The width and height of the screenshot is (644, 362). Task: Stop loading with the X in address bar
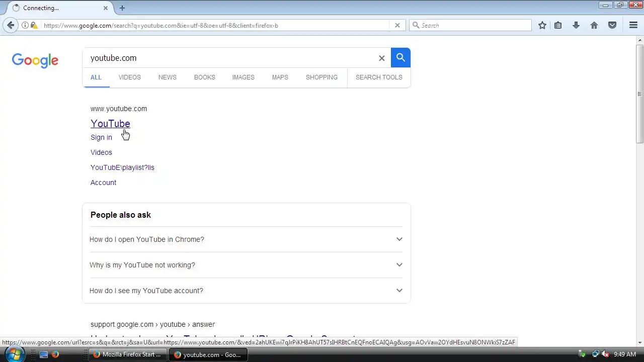pyautogui.click(x=397, y=25)
